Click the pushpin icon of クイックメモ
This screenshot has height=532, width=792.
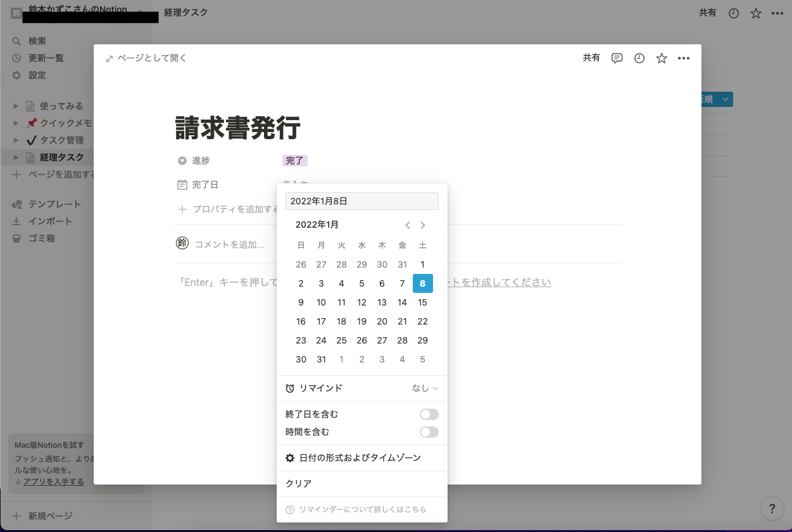(32, 123)
